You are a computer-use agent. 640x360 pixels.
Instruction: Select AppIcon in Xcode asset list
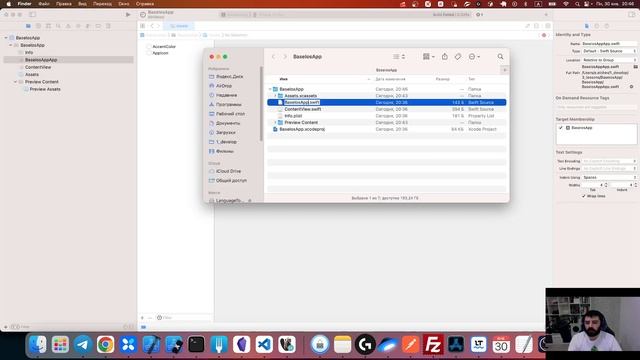(x=160, y=53)
